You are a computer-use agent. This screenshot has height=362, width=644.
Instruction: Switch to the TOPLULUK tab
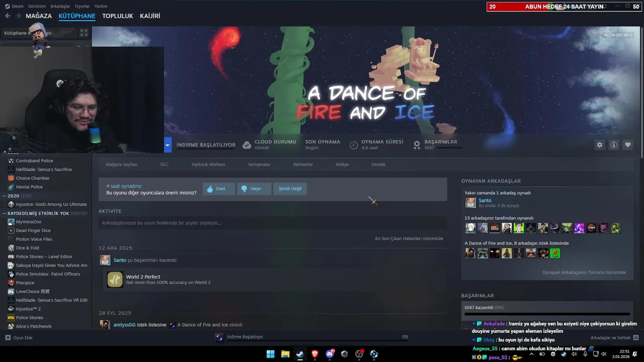pos(118,16)
